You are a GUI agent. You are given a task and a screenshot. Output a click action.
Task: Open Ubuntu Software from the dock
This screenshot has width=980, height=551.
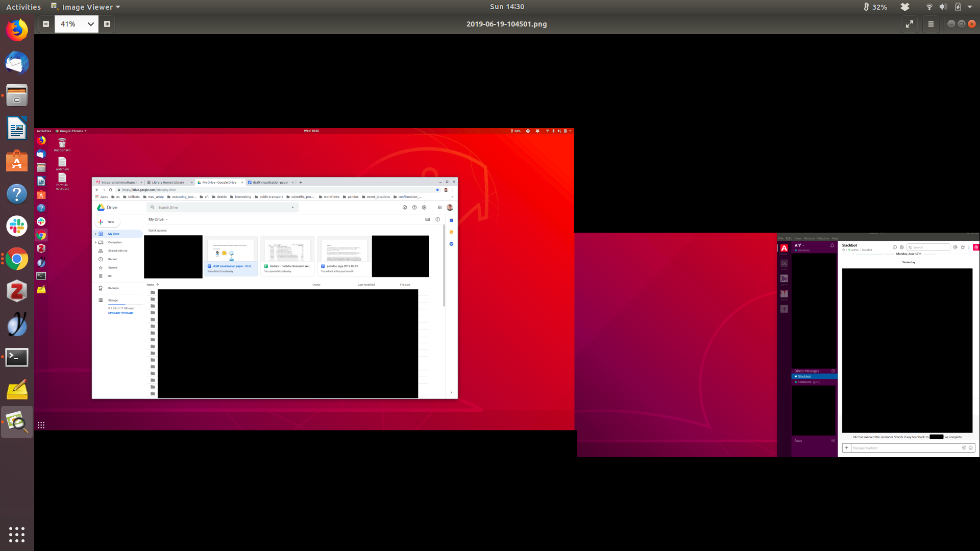coord(17,161)
